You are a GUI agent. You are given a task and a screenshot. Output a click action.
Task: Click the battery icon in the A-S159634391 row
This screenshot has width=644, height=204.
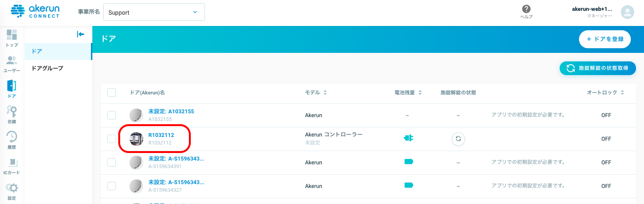(x=408, y=161)
